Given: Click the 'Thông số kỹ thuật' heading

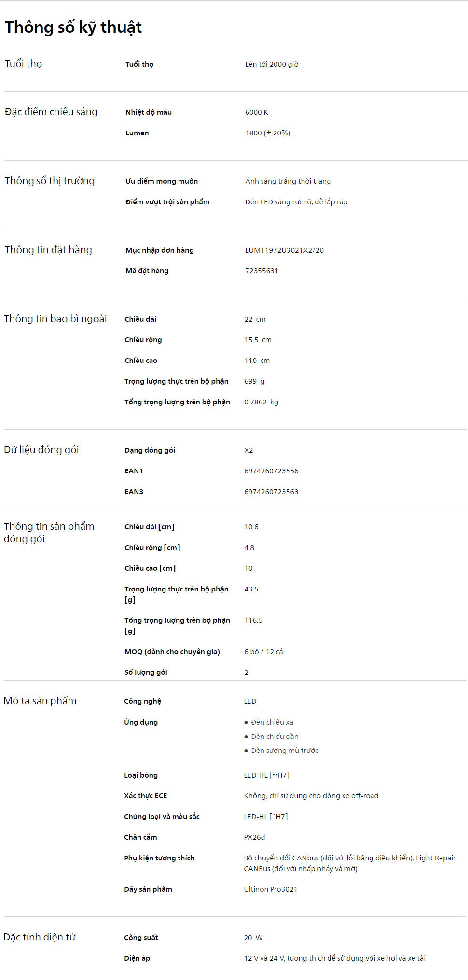Looking at the screenshot, I should pos(73,27).
